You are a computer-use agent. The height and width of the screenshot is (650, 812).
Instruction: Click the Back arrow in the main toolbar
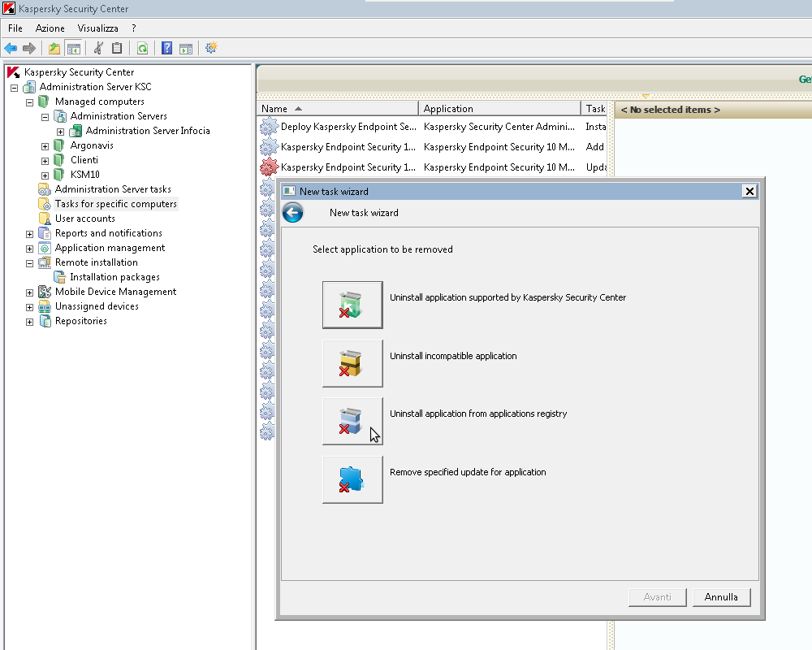(11, 48)
